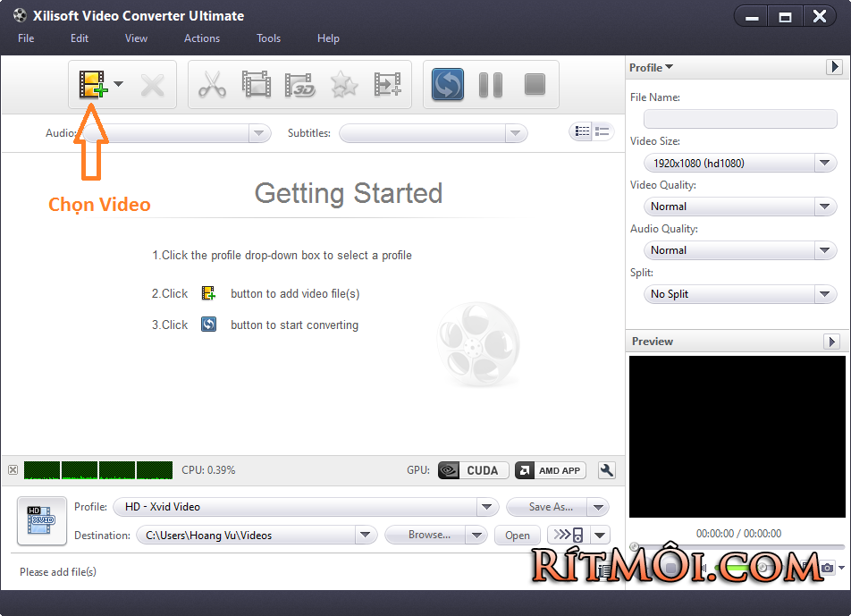The height and width of the screenshot is (616, 851).
Task: Click the snapshot camera icon
Action: (x=827, y=568)
